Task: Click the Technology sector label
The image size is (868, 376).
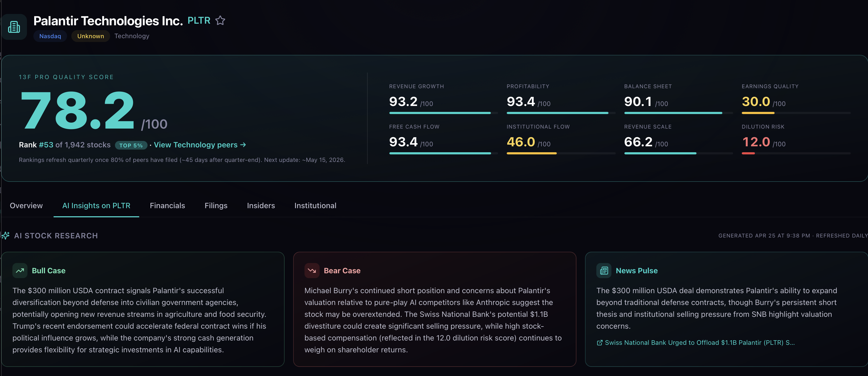Action: point(132,36)
